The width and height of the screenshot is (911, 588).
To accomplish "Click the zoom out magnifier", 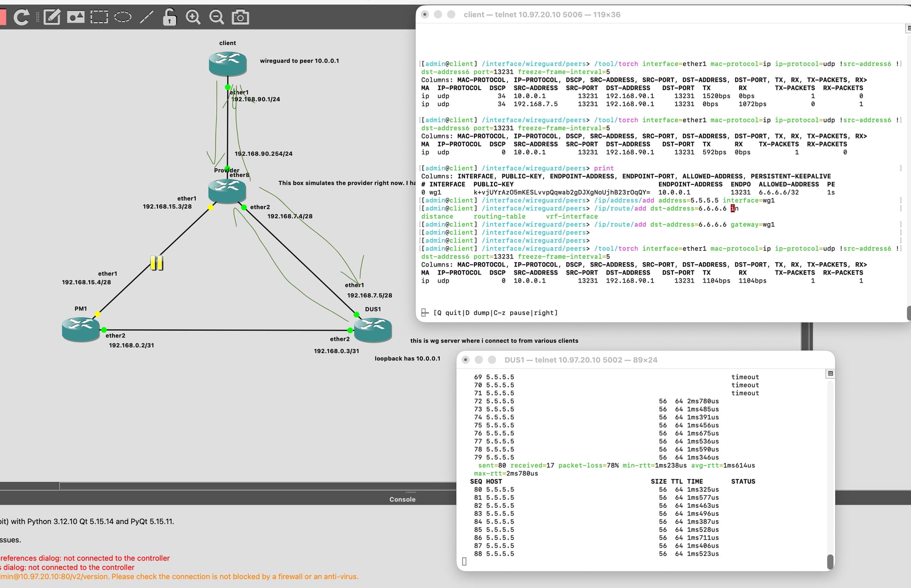I will (217, 18).
